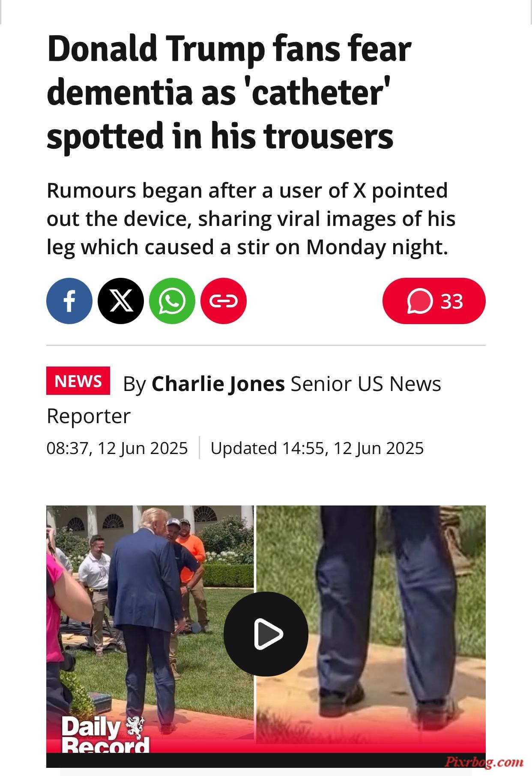Copy the article link with the red link icon
This screenshot has width=532, height=776.
(224, 301)
